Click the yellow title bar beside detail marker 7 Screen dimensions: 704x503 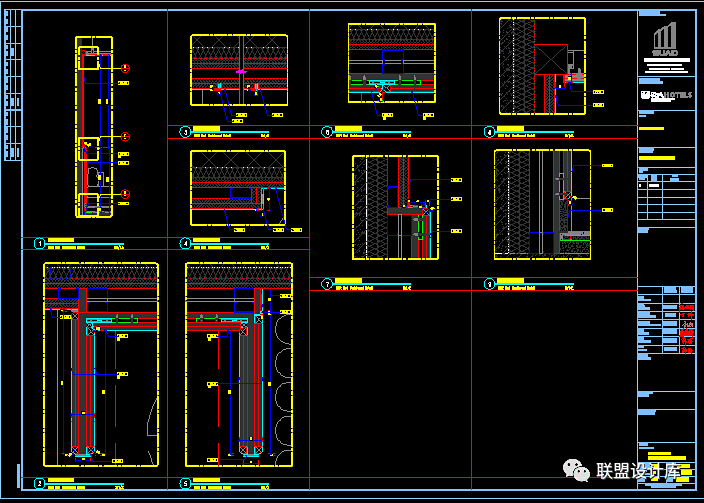348,281
